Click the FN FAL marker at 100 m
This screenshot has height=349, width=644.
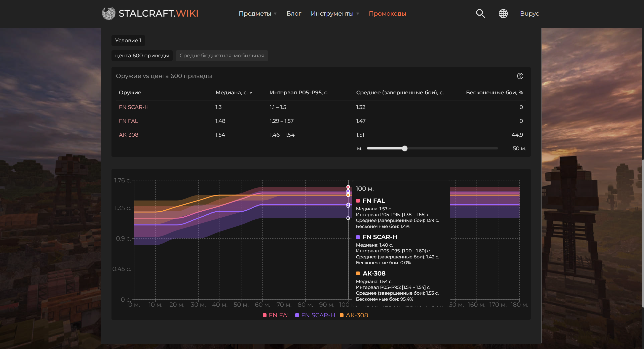coord(348,187)
